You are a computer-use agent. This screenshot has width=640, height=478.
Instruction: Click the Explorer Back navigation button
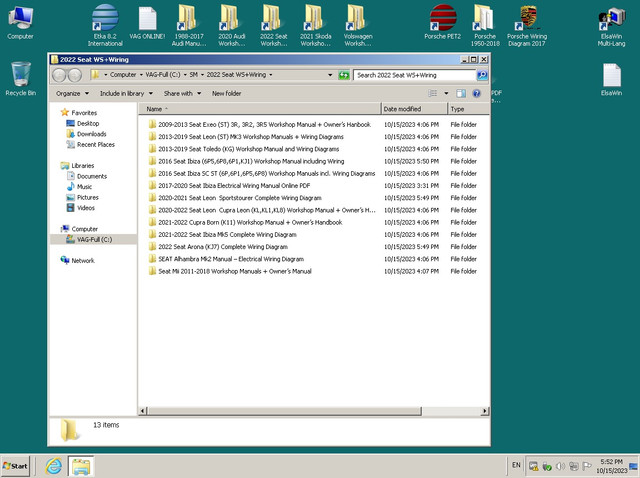[x=59, y=75]
